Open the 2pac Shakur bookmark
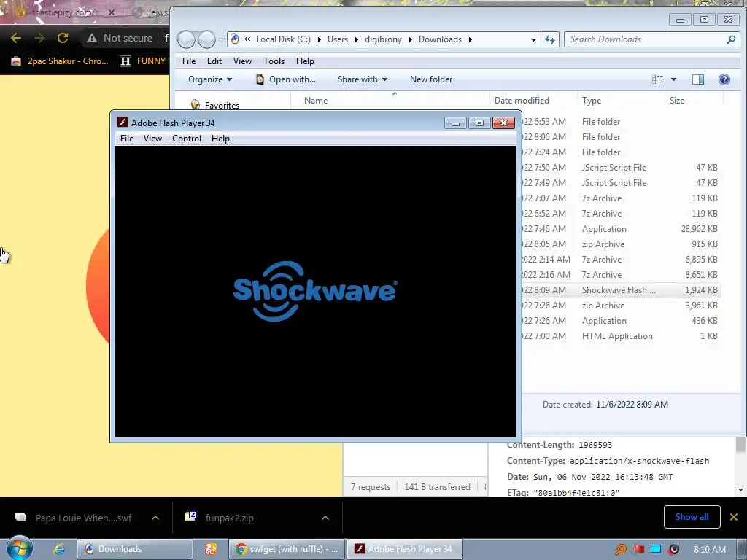The image size is (747, 560). tap(60, 61)
